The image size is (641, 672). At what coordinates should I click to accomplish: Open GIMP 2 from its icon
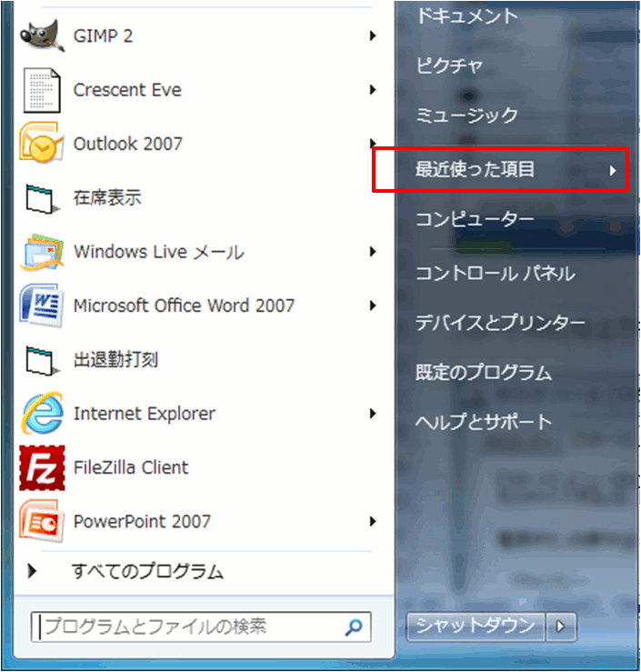click(x=41, y=36)
